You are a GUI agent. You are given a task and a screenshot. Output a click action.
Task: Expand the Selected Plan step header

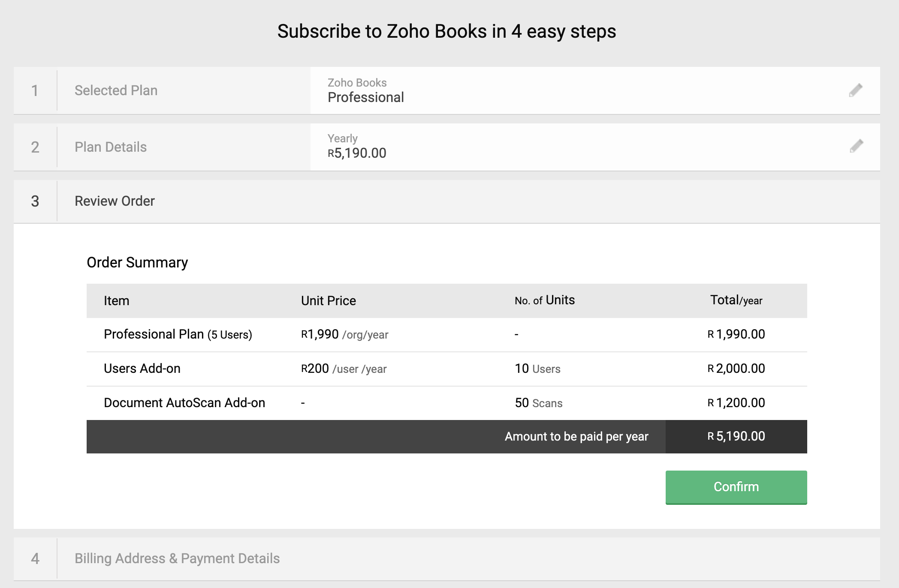[116, 90]
